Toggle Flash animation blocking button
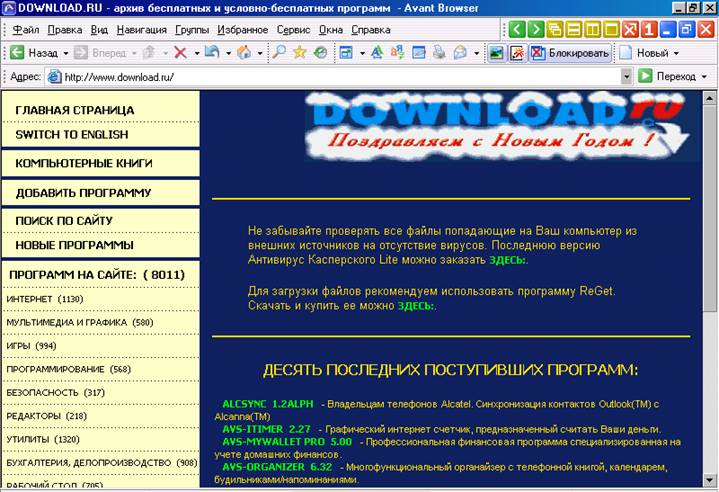The image size is (719, 492). click(517, 53)
